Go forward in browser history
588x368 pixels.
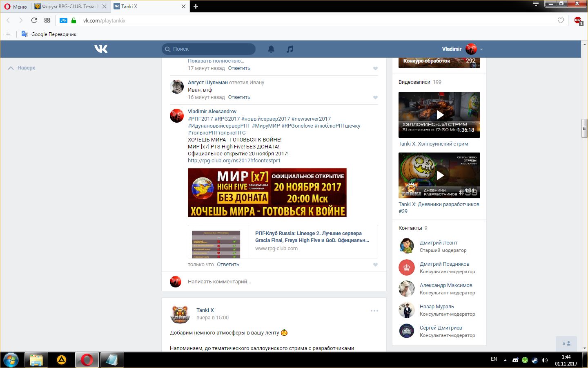[x=21, y=20]
